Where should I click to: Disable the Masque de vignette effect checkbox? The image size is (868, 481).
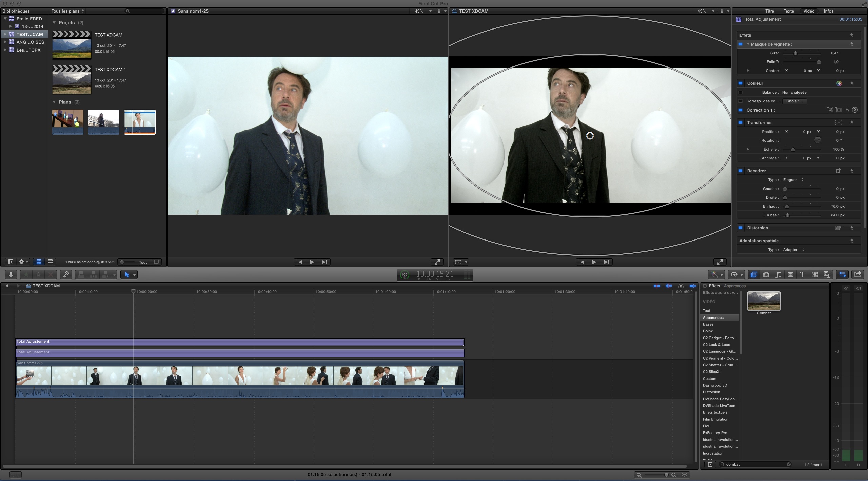point(741,44)
